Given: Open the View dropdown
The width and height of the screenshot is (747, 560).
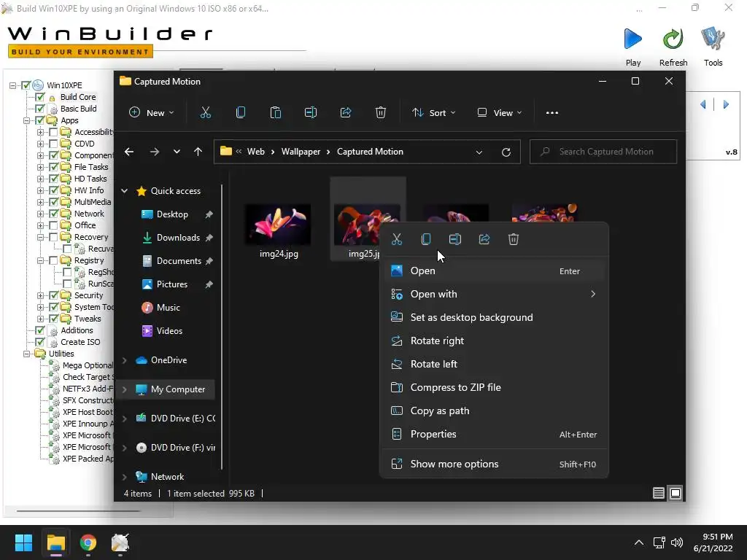Looking at the screenshot, I should click(499, 113).
